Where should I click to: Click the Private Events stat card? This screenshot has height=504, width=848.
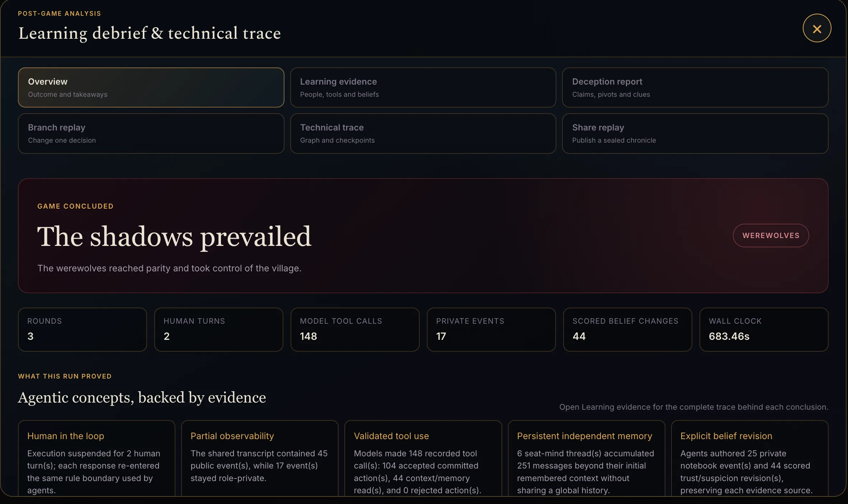(491, 329)
